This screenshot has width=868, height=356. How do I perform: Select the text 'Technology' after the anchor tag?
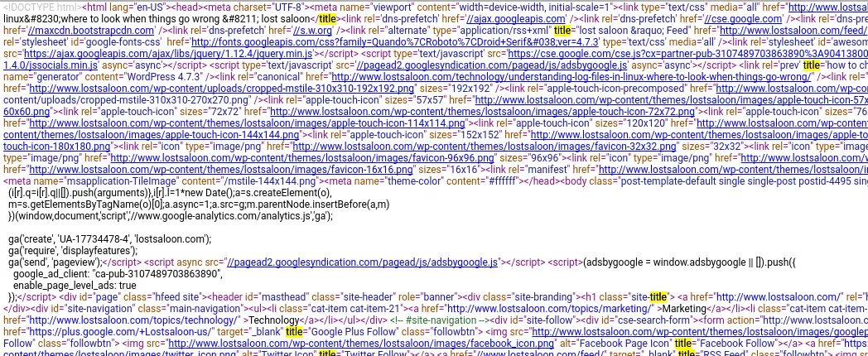(x=274, y=321)
